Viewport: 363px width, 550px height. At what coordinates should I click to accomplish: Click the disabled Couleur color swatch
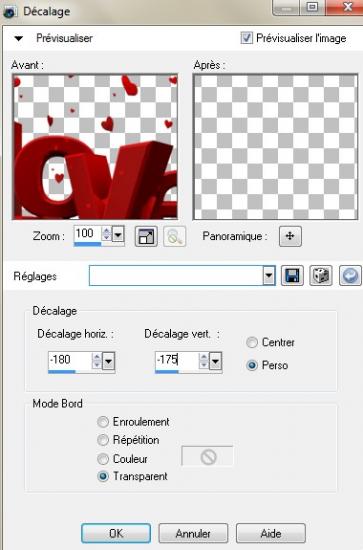point(207,456)
